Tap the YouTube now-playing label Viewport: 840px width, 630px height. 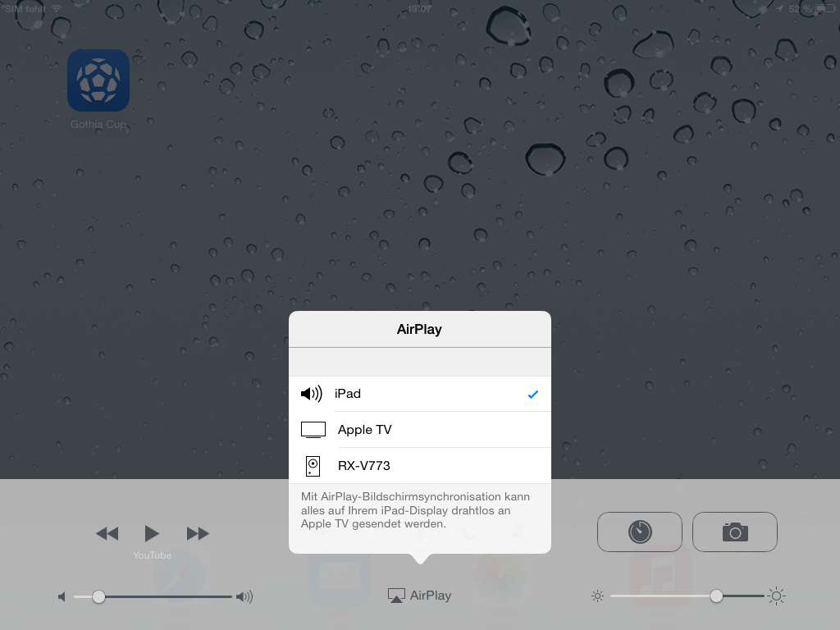point(152,555)
